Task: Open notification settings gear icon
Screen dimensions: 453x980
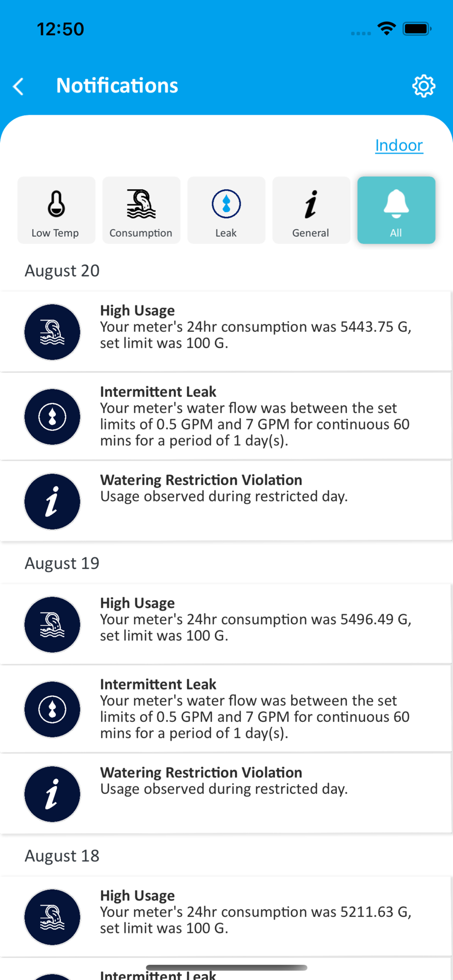Action: pos(424,86)
